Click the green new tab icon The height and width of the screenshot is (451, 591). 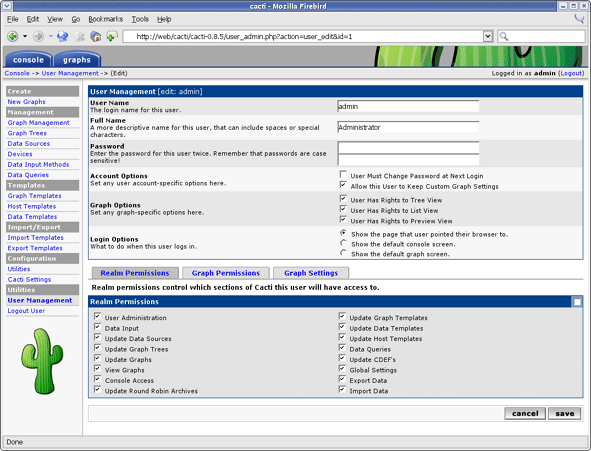[112, 37]
